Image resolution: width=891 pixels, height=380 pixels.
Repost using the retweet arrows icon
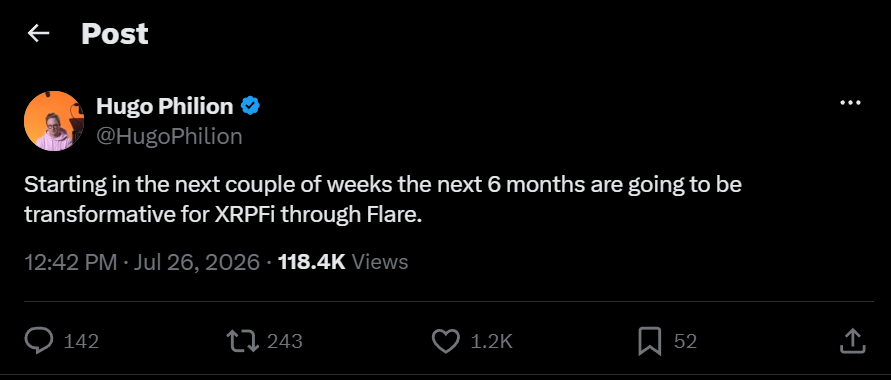click(x=243, y=341)
